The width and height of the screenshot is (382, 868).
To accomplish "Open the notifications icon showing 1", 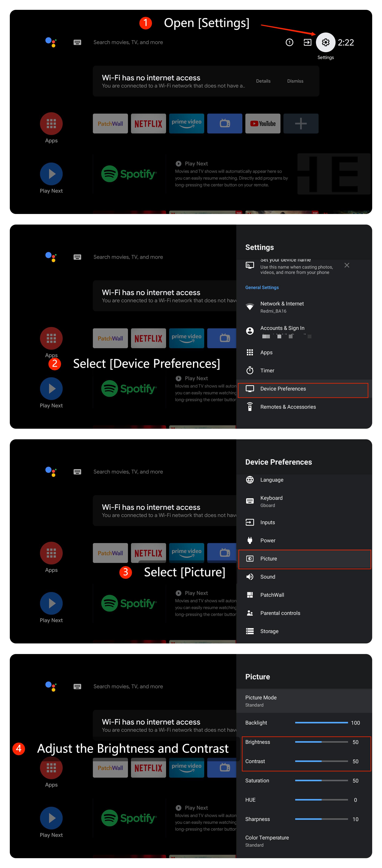I will coord(290,43).
